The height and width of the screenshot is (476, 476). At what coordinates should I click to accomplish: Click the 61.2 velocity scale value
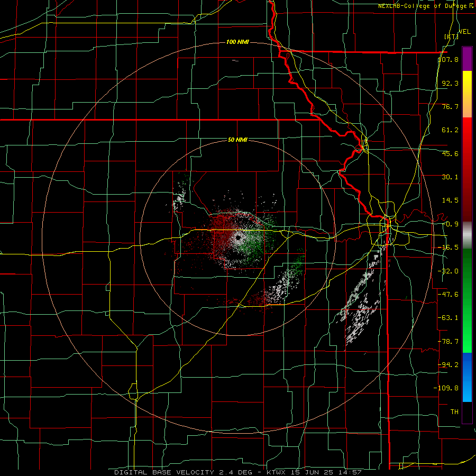click(x=450, y=130)
